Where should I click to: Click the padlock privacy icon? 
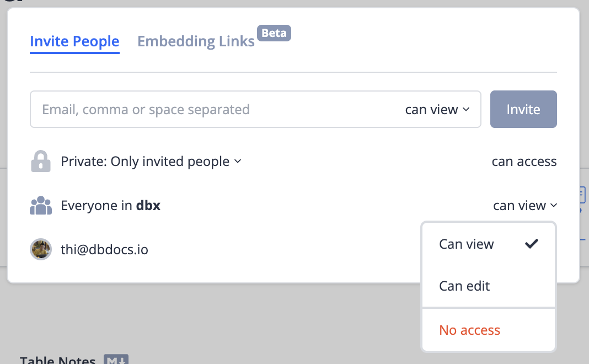41,162
